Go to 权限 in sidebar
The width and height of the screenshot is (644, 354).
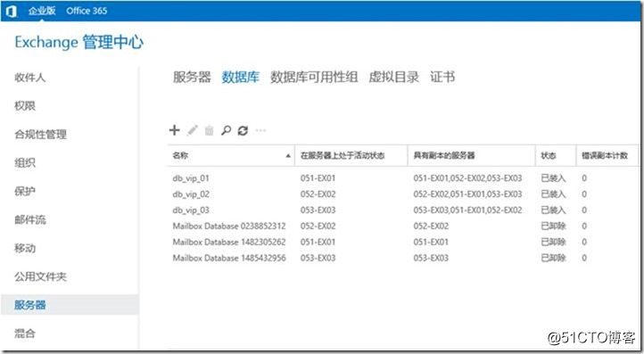pyautogui.click(x=25, y=105)
